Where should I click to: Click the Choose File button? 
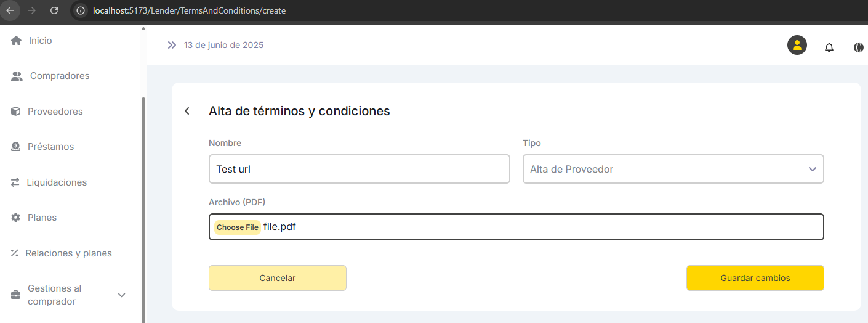[237, 227]
